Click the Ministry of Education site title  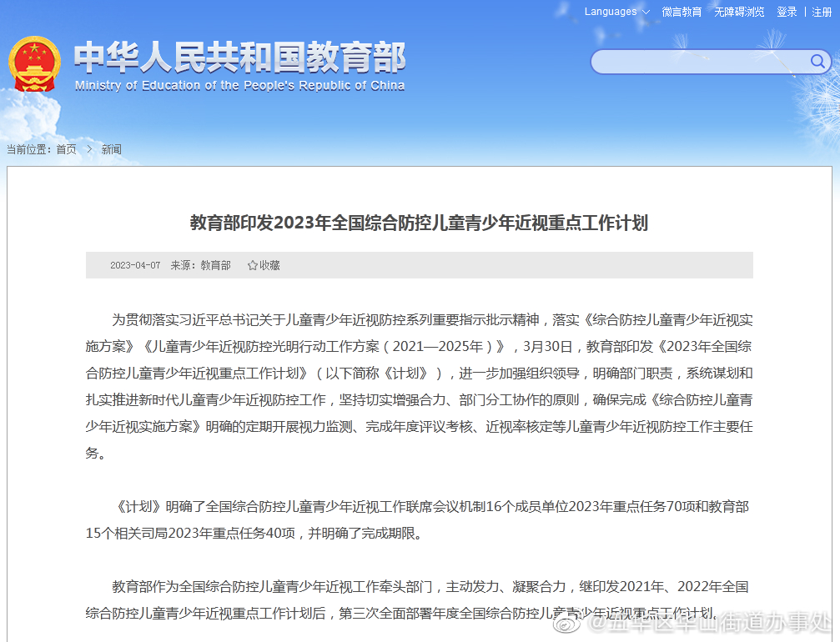coord(239,58)
